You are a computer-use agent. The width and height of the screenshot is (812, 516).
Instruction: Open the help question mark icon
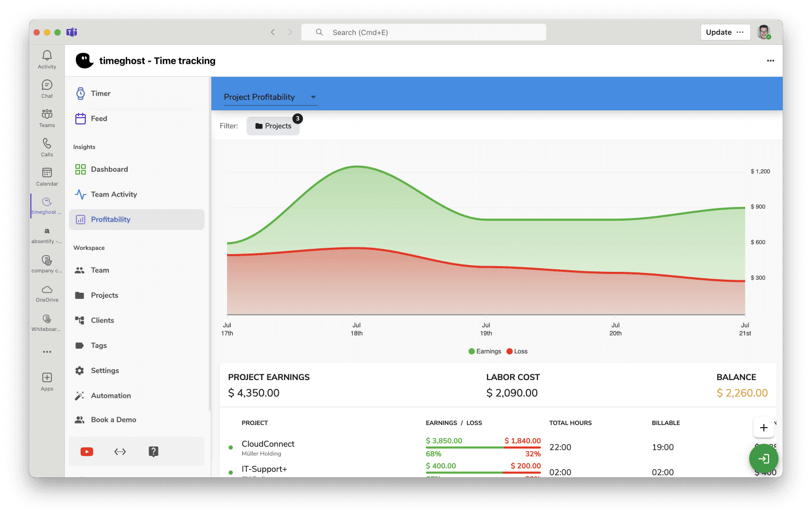pyautogui.click(x=153, y=452)
